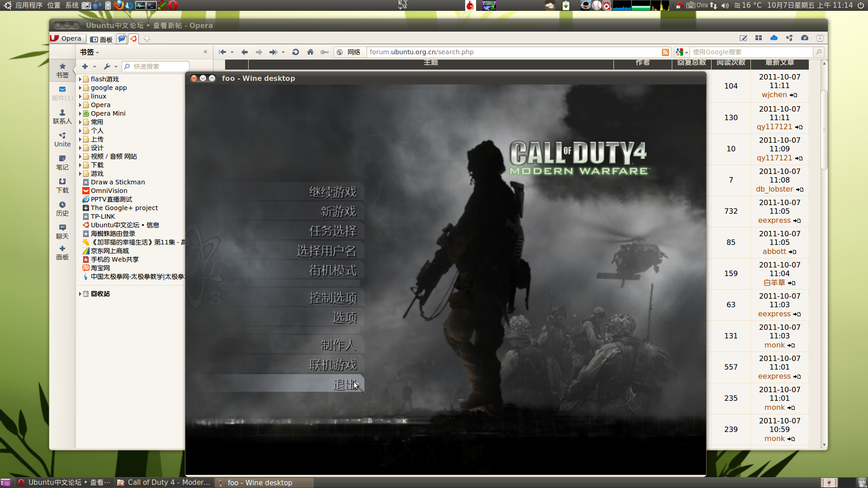
Task: Add a panel with 面板 plus icon
Action: pyautogui.click(x=62, y=253)
